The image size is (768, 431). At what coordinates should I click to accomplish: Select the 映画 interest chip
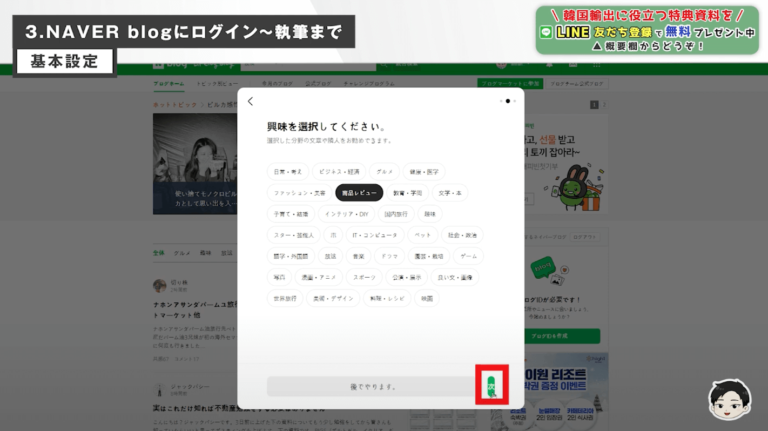427,298
